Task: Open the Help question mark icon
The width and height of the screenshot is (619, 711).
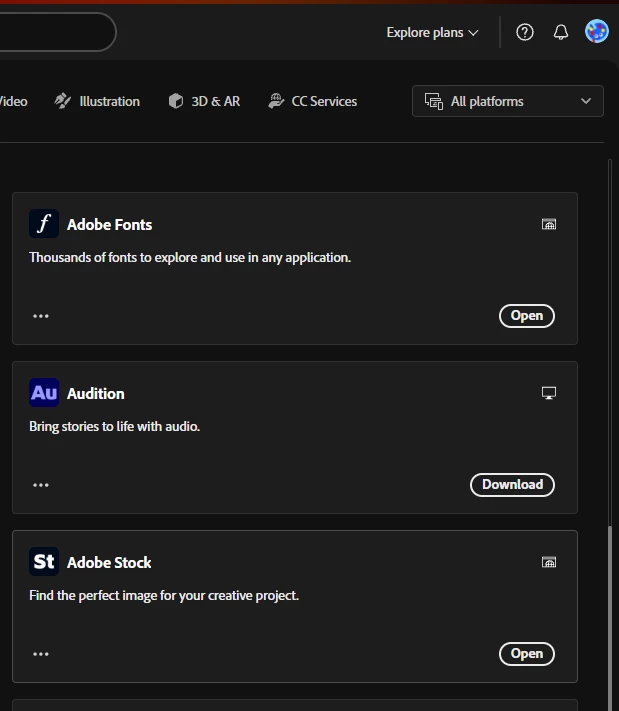Action: click(x=525, y=32)
